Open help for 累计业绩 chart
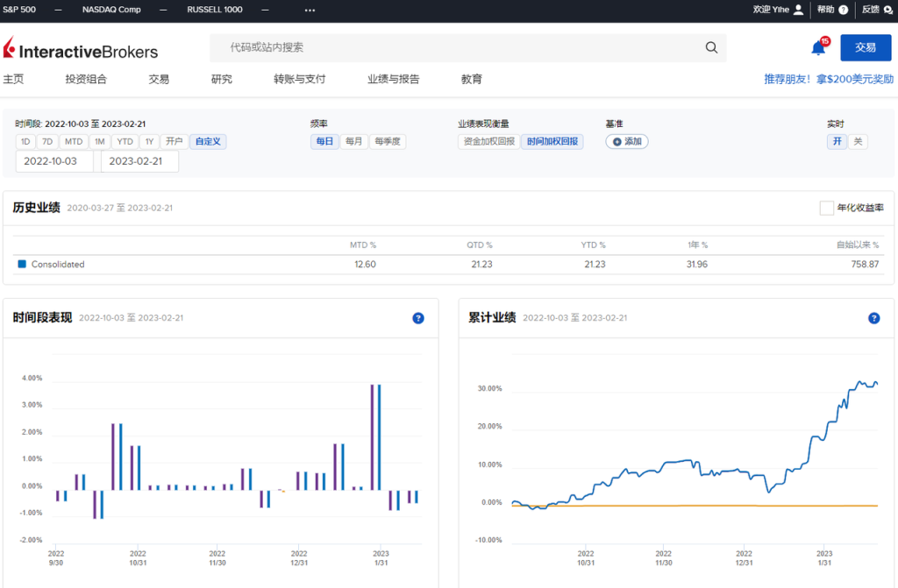The image size is (898, 588). tap(873, 318)
